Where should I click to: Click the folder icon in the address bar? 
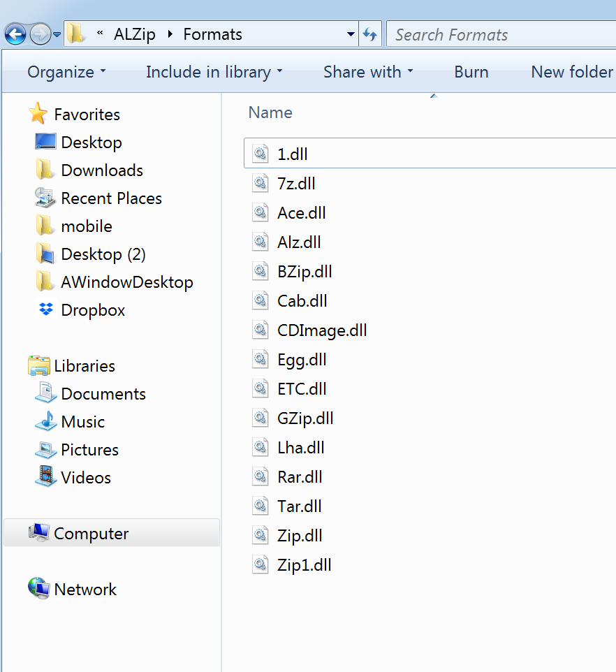[75, 34]
